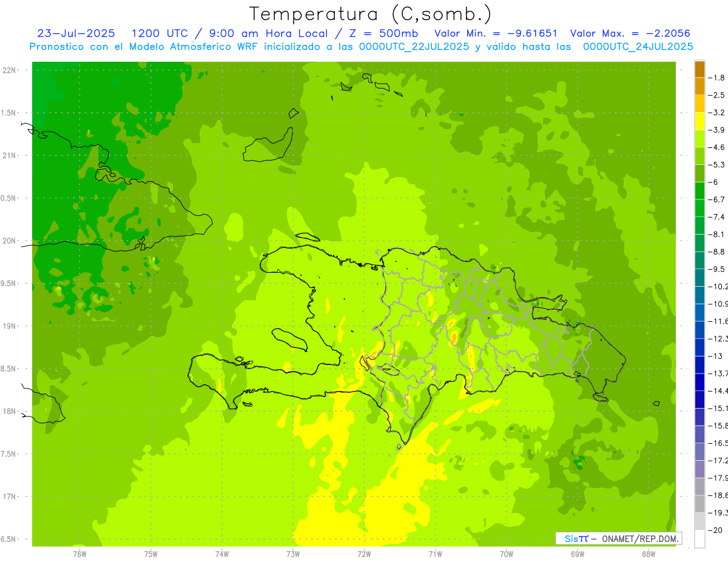Image resolution: width=728 pixels, height=562 pixels.
Task: Click the title 'Temperatura (C,somb.)'
Action: point(371,13)
